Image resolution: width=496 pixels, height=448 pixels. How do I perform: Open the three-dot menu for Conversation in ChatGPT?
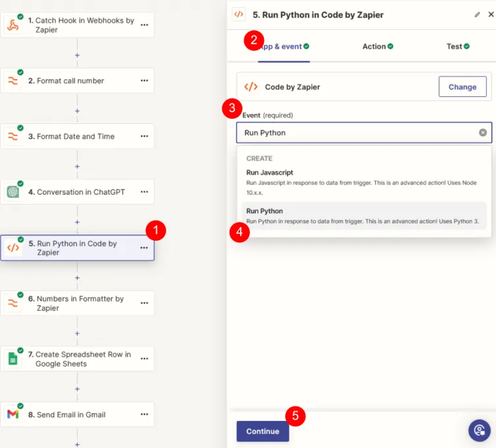144,192
